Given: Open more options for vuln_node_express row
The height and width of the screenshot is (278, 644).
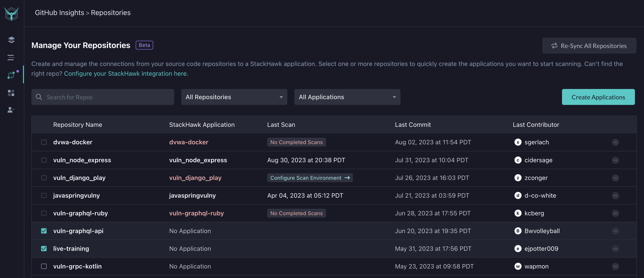Looking at the screenshot, I should [x=615, y=160].
